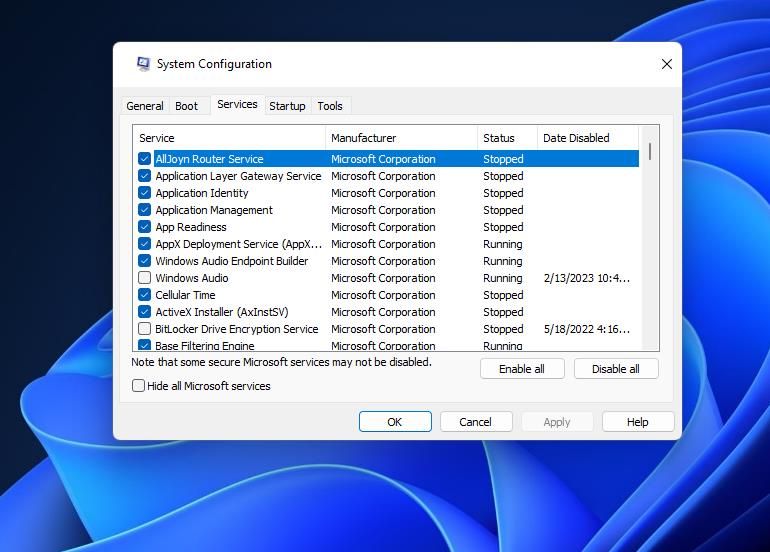
Task: Uncheck ActiveX Installer (AxInstSV) checkbox
Action: 144,312
